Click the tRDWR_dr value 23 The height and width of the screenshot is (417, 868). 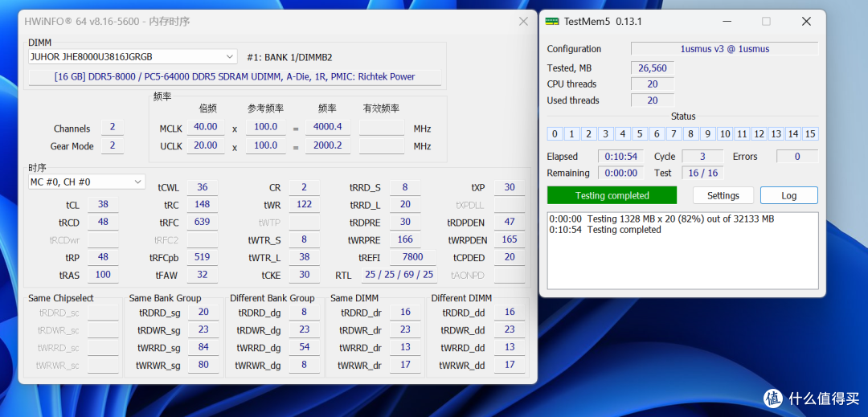click(405, 329)
